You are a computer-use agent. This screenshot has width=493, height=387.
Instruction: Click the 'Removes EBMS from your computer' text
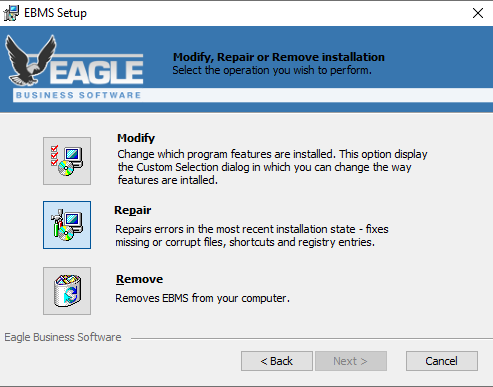[202, 298]
